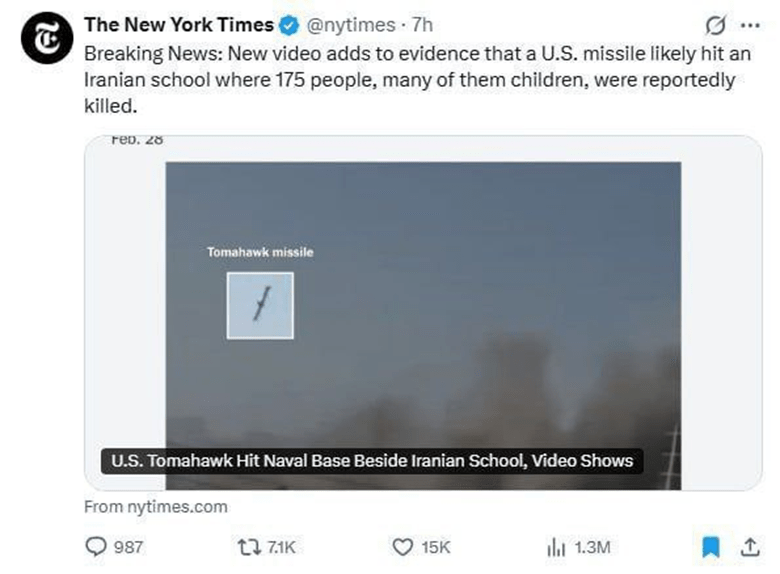View post analytics bar chart icon
The width and height of the screenshot is (780, 574).
pyautogui.click(x=556, y=546)
